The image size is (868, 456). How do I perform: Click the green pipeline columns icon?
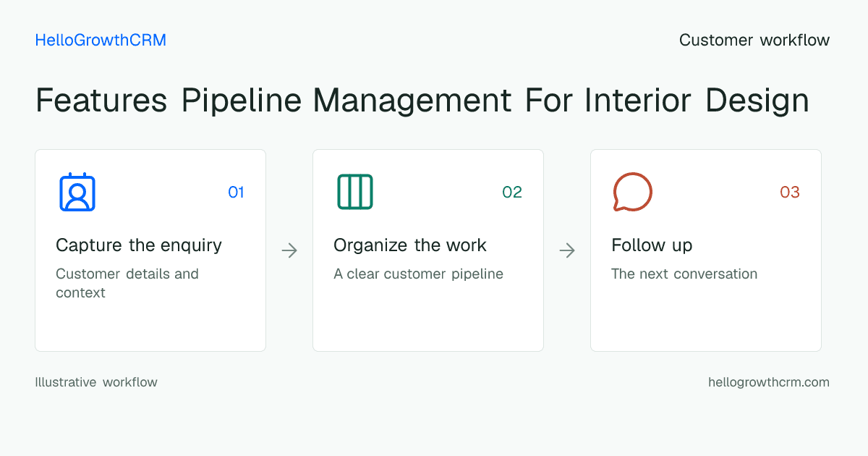click(355, 192)
